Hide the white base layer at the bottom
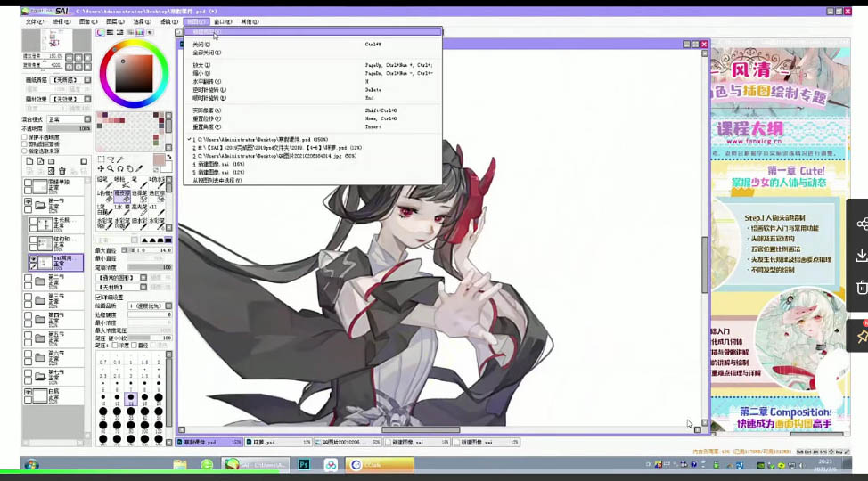 click(28, 393)
